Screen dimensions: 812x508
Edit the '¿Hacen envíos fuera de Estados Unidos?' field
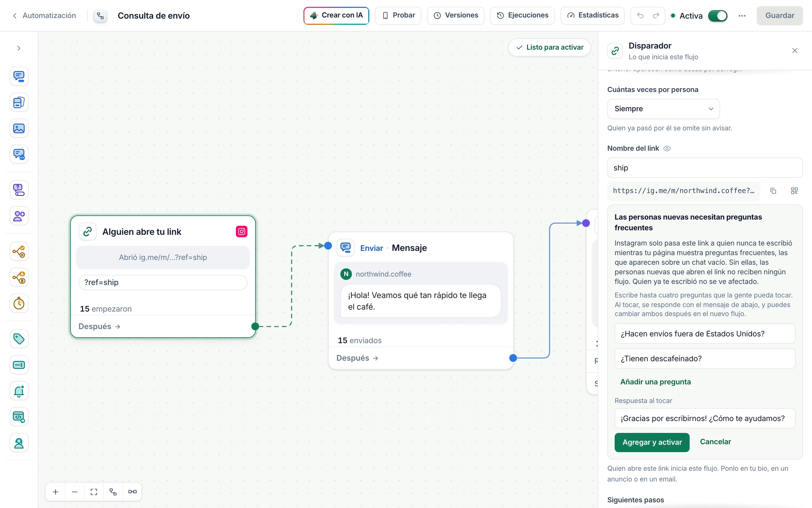pyautogui.click(x=705, y=334)
